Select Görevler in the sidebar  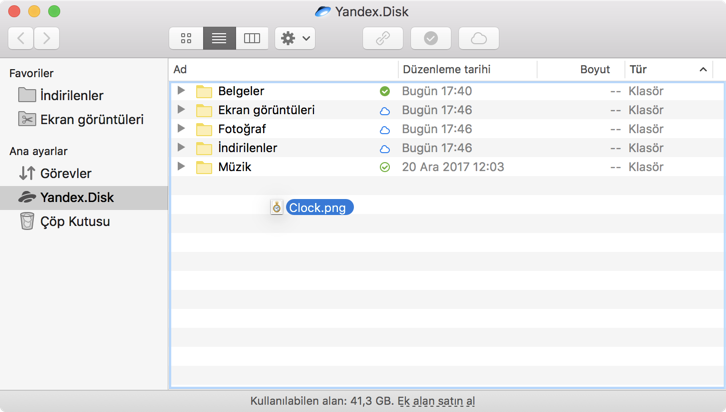[65, 174]
